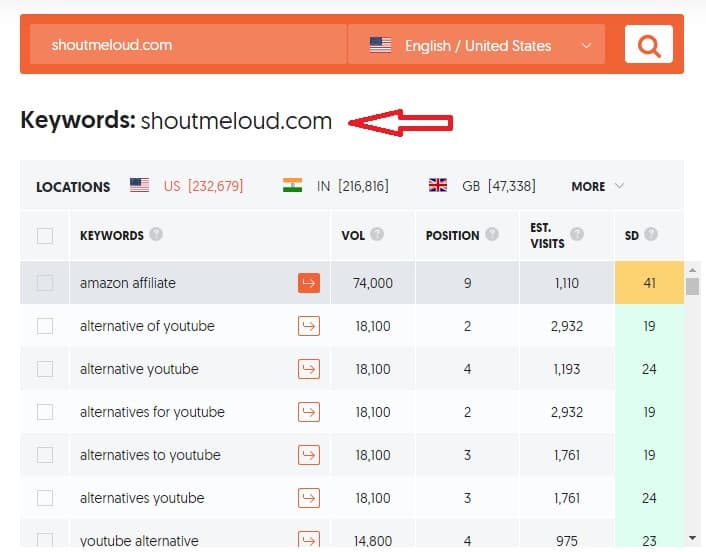Sort by the POSITION column header
The height and width of the screenshot is (552, 706).
pyautogui.click(x=453, y=235)
